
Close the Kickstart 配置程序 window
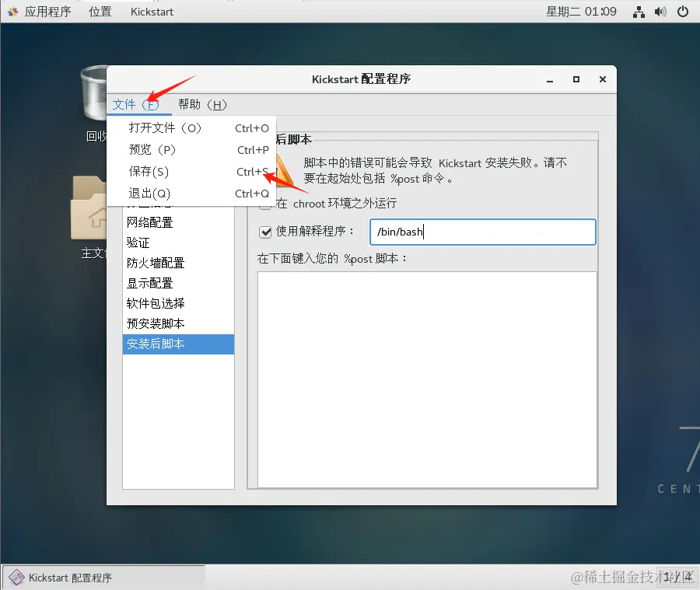click(603, 79)
